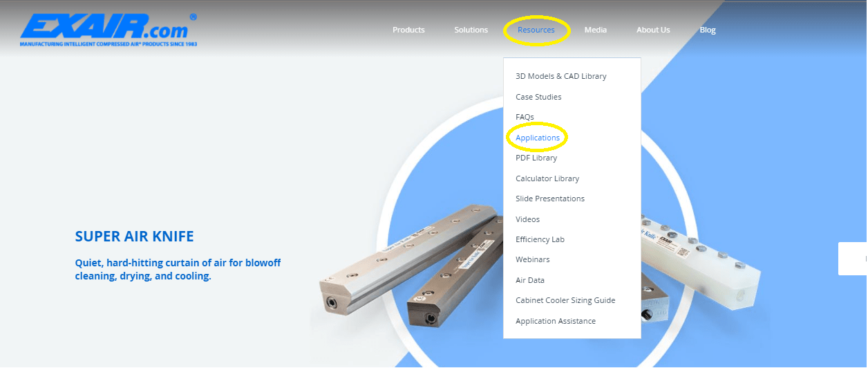
Task: Choose Application Assistance
Action: tap(556, 321)
